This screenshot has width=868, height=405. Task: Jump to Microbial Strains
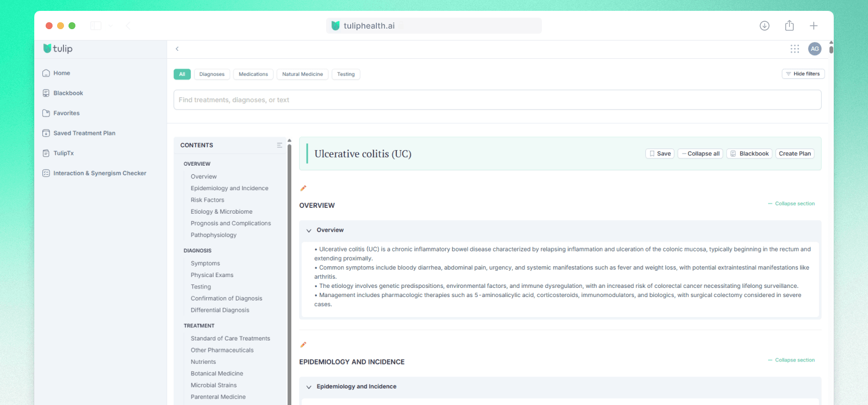(214, 386)
